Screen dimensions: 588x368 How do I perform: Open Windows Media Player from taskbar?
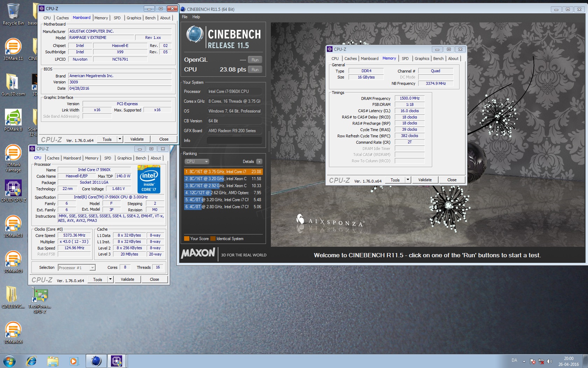[73, 361]
